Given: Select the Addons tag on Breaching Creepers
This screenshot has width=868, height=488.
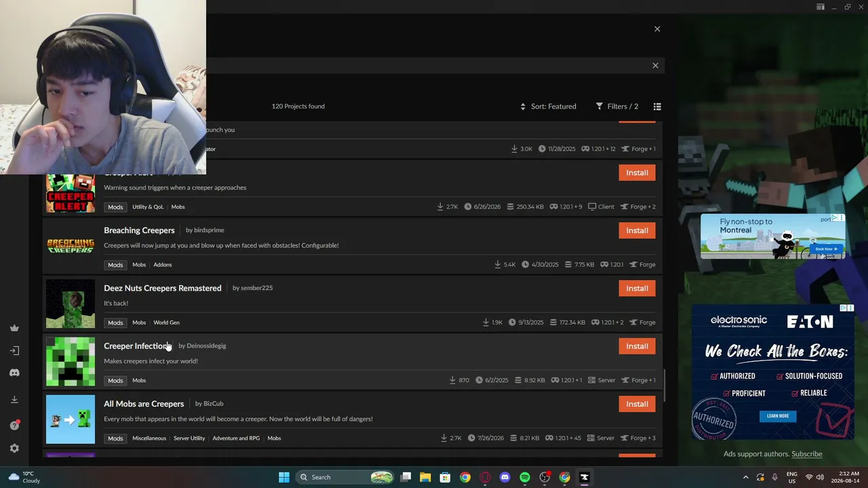Looking at the screenshot, I should point(163,265).
